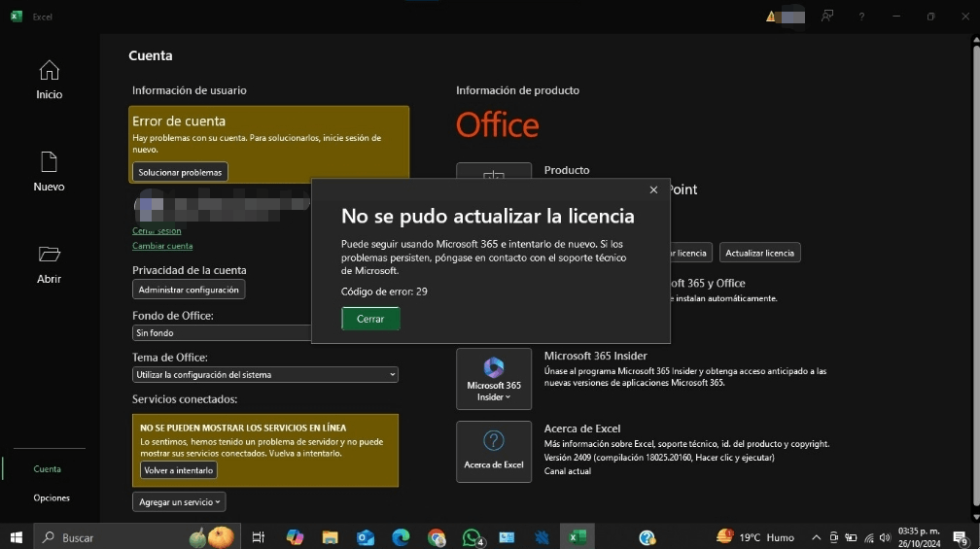
Task: Open the clock and date flyout
Action: click(919, 537)
